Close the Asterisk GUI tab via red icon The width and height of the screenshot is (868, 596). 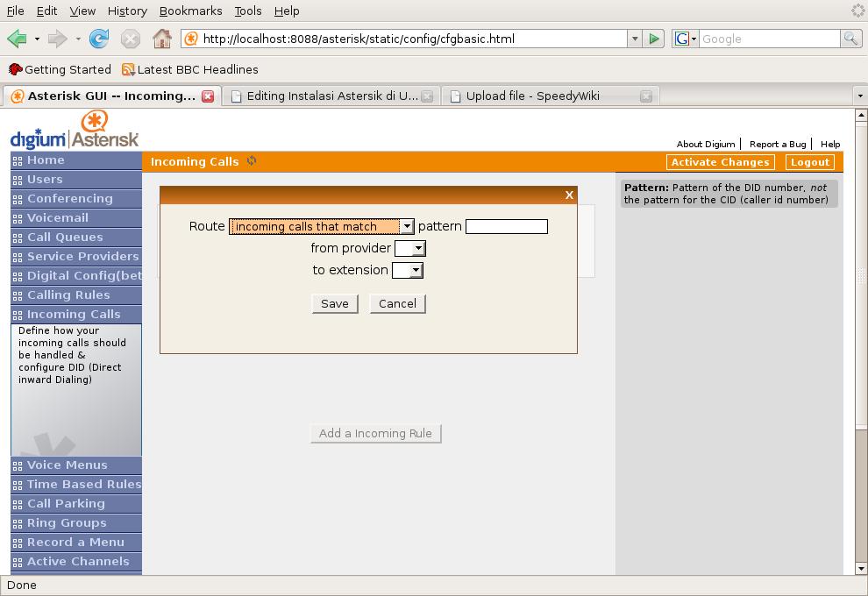coord(208,96)
